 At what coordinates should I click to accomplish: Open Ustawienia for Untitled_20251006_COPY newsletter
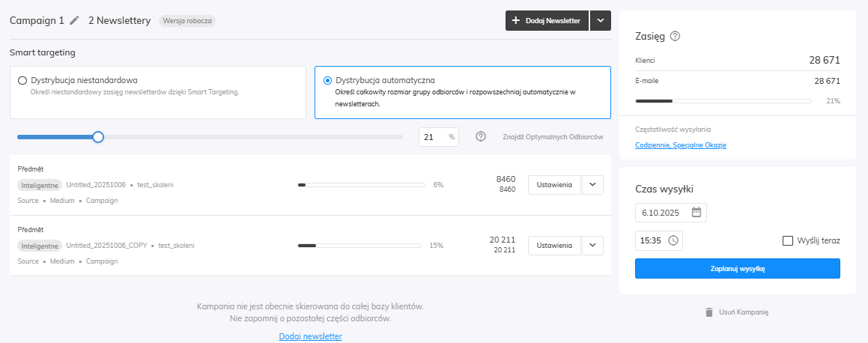(554, 245)
